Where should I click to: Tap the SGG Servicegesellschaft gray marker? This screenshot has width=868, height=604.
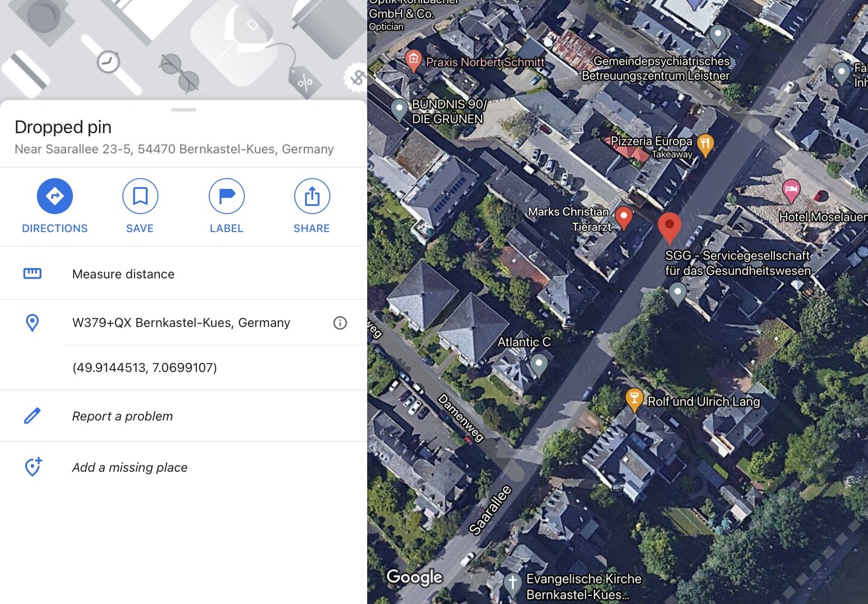(x=678, y=294)
